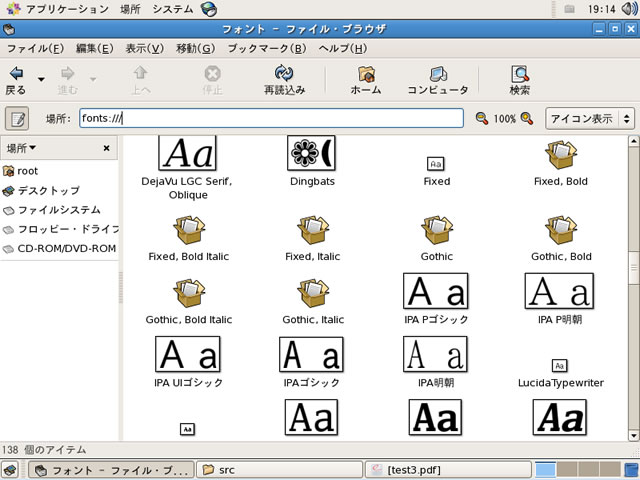The height and width of the screenshot is (480, 640).
Task: Open the ファイル(F) menu
Action: click(x=35, y=48)
